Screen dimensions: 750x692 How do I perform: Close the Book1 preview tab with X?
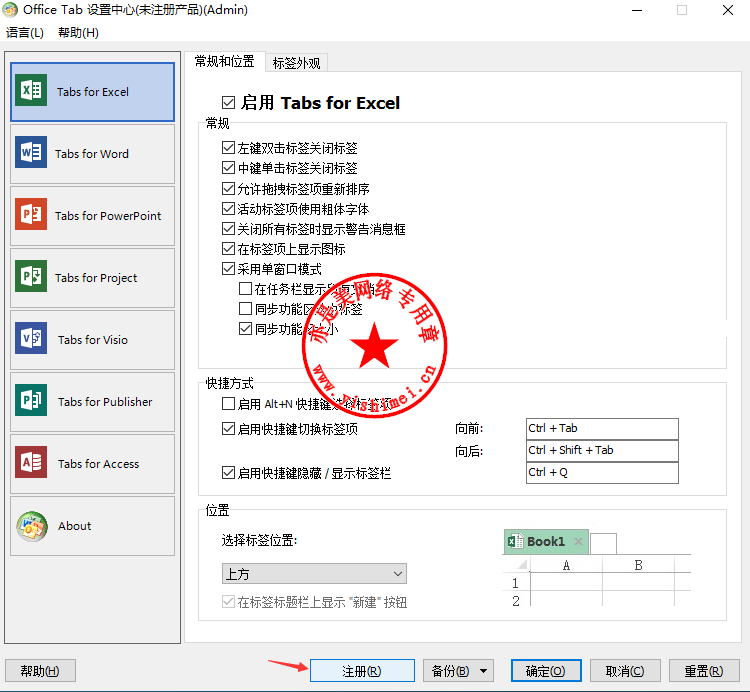tap(578, 541)
